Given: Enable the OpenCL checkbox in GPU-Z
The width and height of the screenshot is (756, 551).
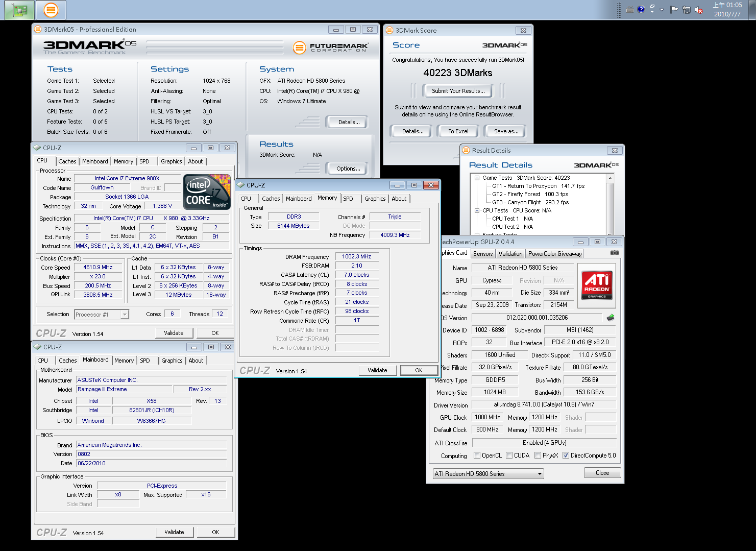Looking at the screenshot, I should [477, 456].
